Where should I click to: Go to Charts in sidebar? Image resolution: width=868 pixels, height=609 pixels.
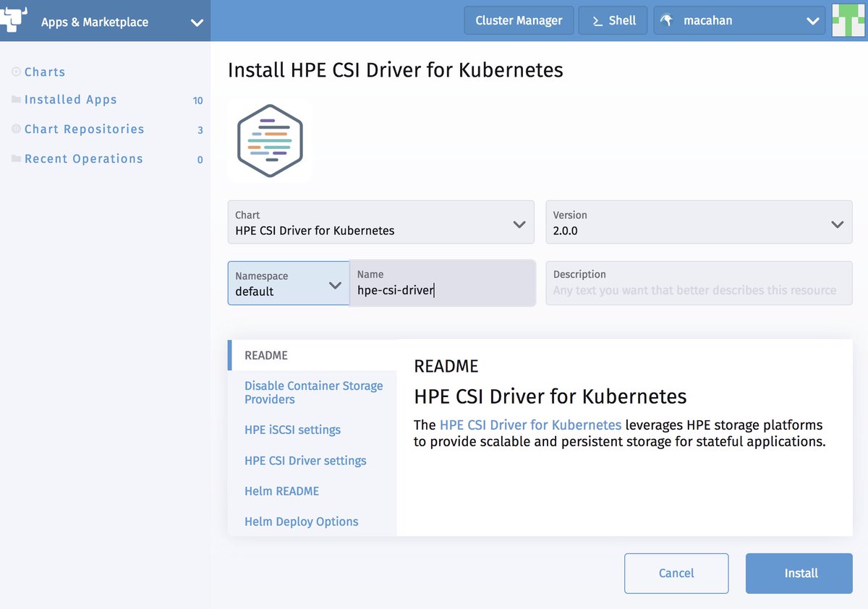tap(45, 72)
